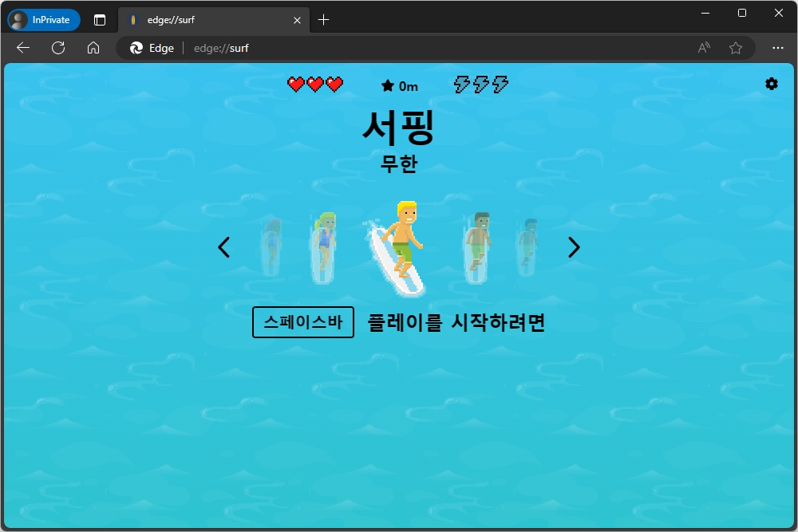Open the tab actions menu icon
The image size is (798, 532).
click(100, 20)
